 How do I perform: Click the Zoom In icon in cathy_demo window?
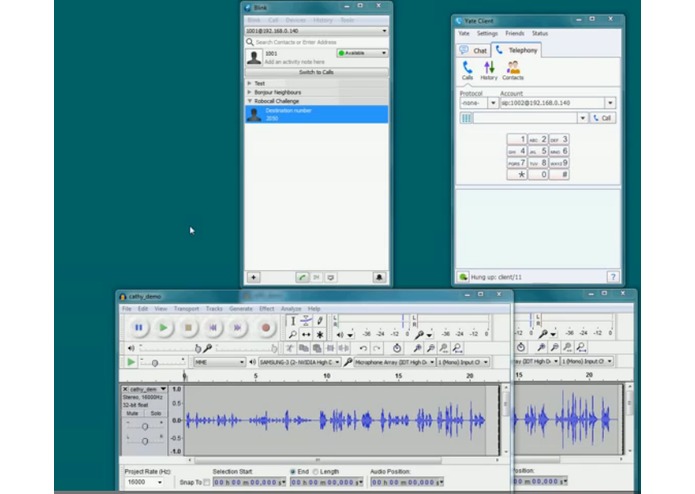click(417, 348)
